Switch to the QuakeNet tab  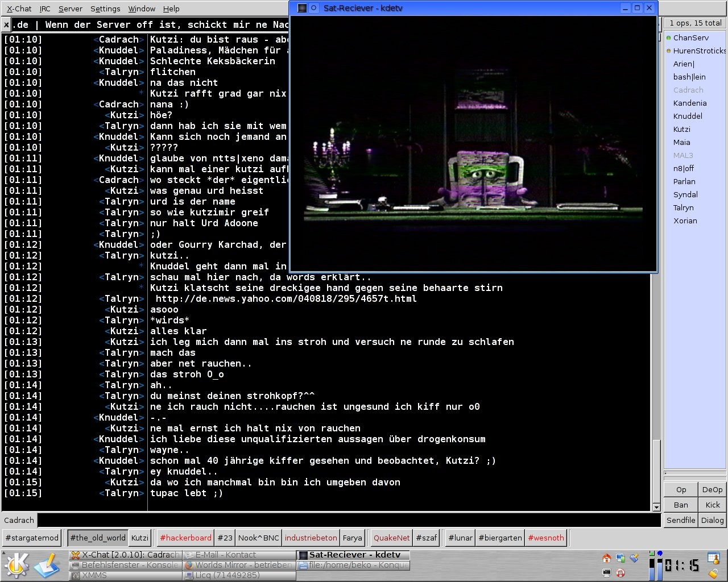[x=391, y=538]
